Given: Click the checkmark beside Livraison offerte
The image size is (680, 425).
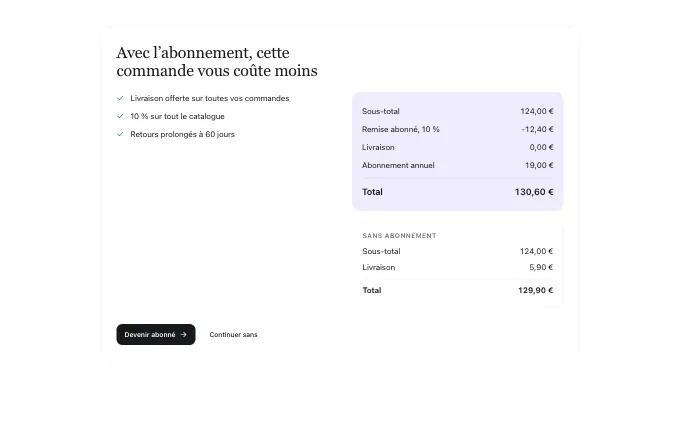Looking at the screenshot, I should click(120, 98).
